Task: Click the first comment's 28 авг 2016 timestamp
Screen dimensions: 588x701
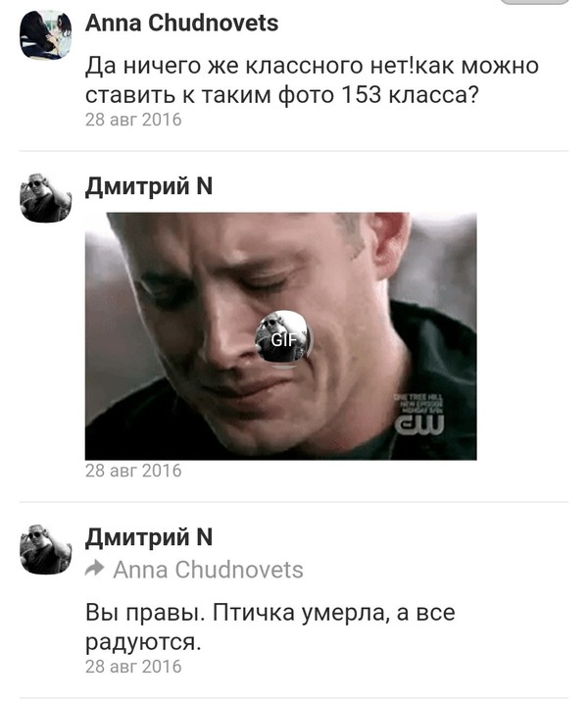Action: 133,120
